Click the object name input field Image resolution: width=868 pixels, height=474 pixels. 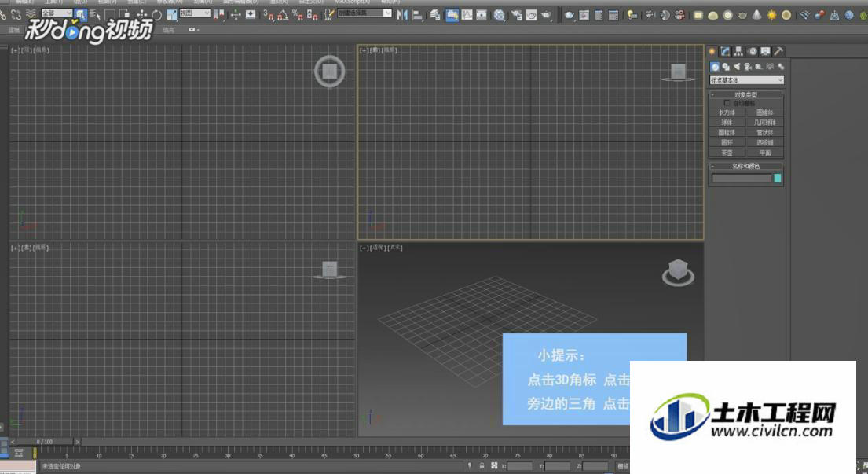click(x=742, y=178)
